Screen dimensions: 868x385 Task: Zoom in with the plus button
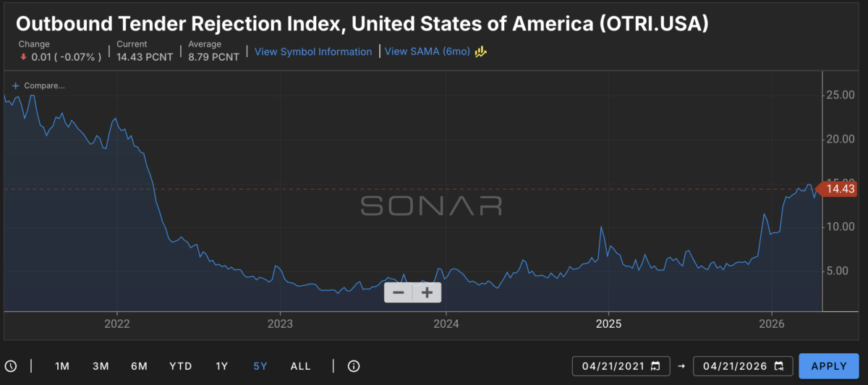(427, 292)
